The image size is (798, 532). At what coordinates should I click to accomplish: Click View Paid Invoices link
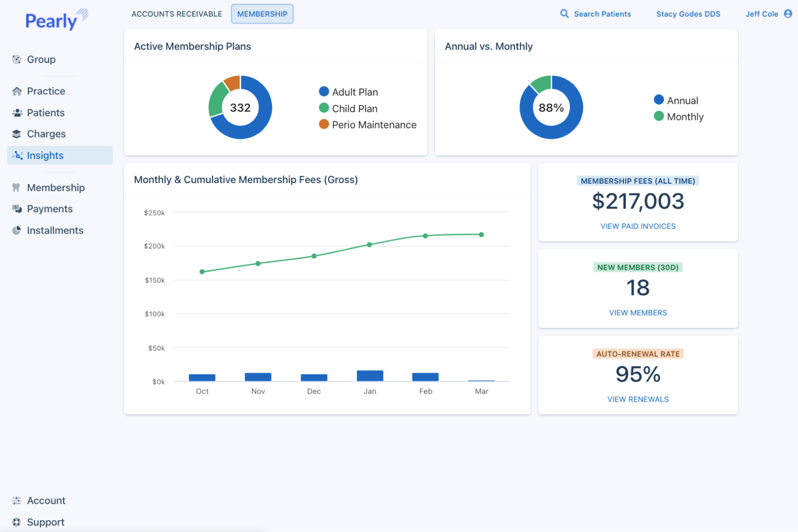(638, 226)
